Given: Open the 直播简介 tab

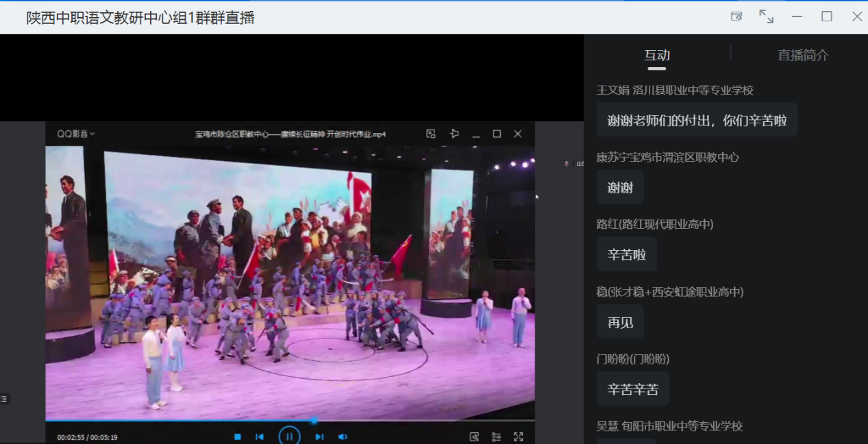Looking at the screenshot, I should click(803, 56).
